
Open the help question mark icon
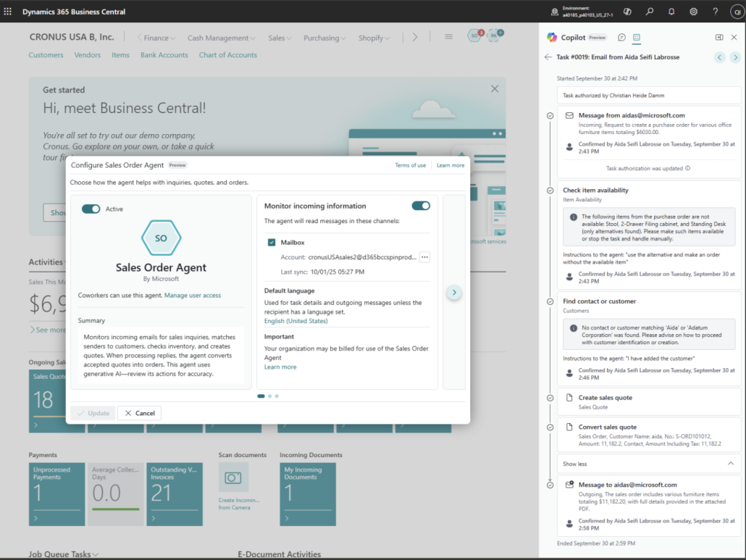(715, 12)
